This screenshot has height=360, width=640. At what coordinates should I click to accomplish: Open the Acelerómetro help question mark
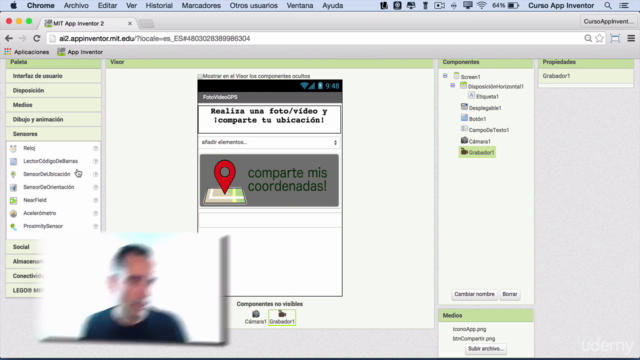[x=96, y=213]
